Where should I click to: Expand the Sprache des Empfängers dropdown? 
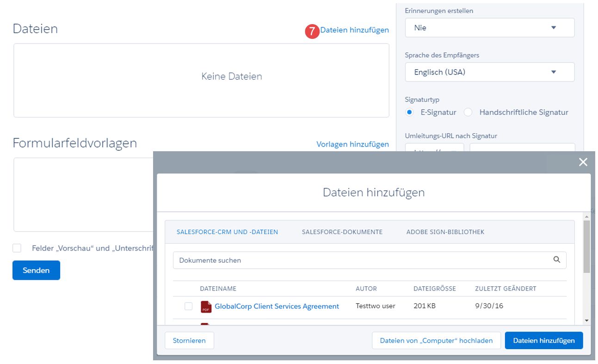[x=490, y=72]
